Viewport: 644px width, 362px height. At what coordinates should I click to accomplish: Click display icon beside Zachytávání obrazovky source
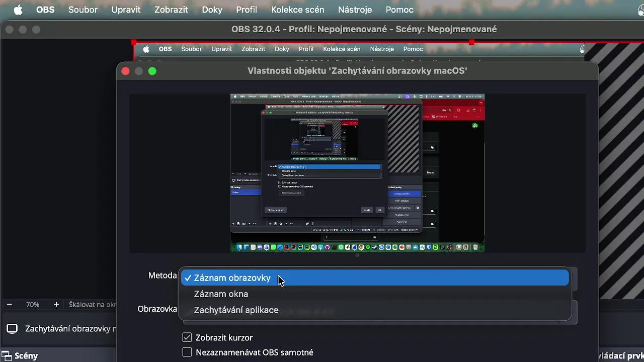pos(12,329)
